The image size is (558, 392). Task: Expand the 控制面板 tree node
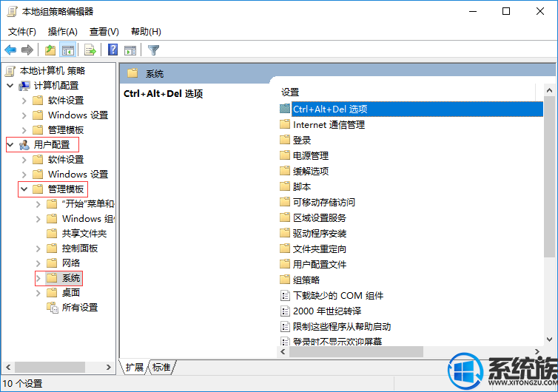(38, 249)
